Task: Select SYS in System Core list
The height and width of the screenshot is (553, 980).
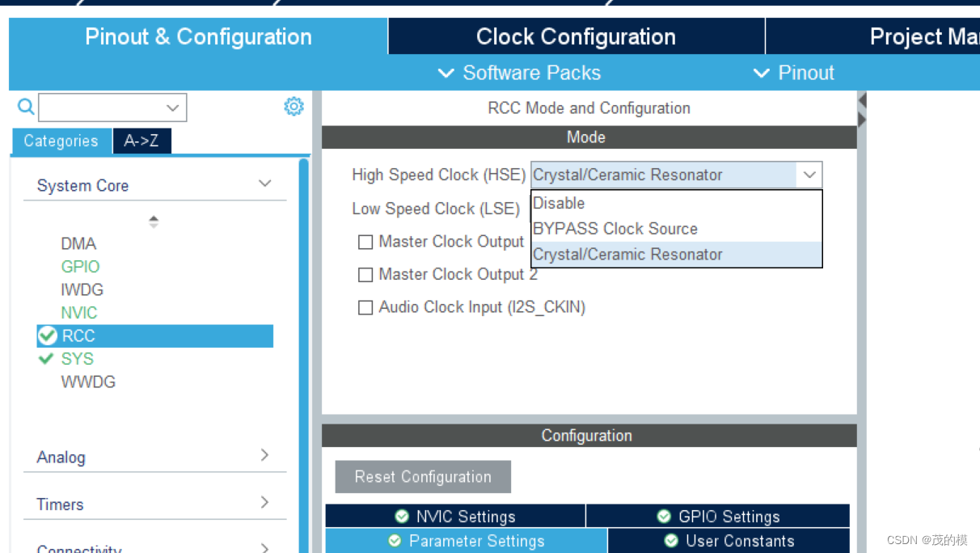Action: click(x=78, y=358)
